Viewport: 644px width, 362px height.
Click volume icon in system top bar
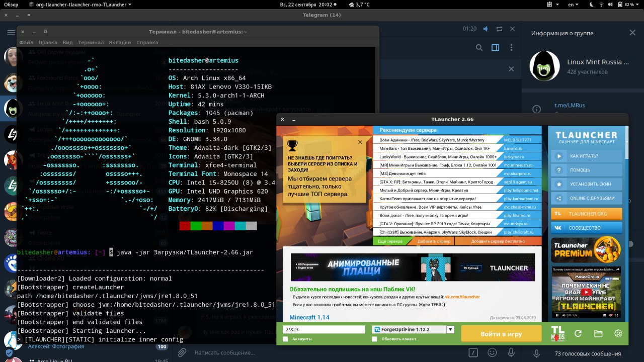[x=609, y=5]
